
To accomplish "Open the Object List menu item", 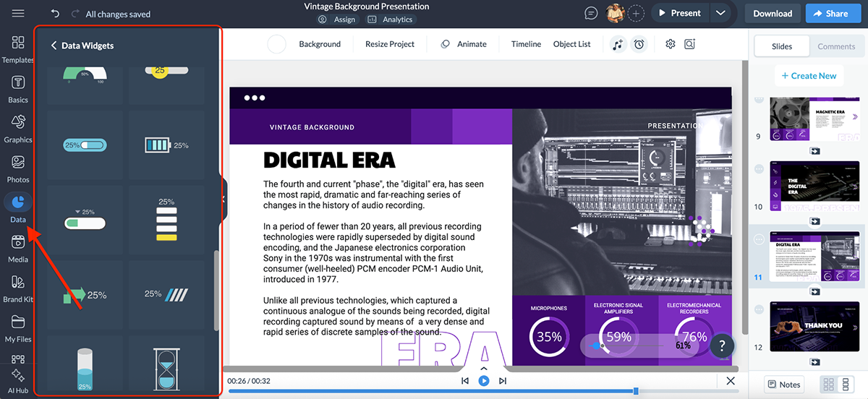I will tap(571, 44).
